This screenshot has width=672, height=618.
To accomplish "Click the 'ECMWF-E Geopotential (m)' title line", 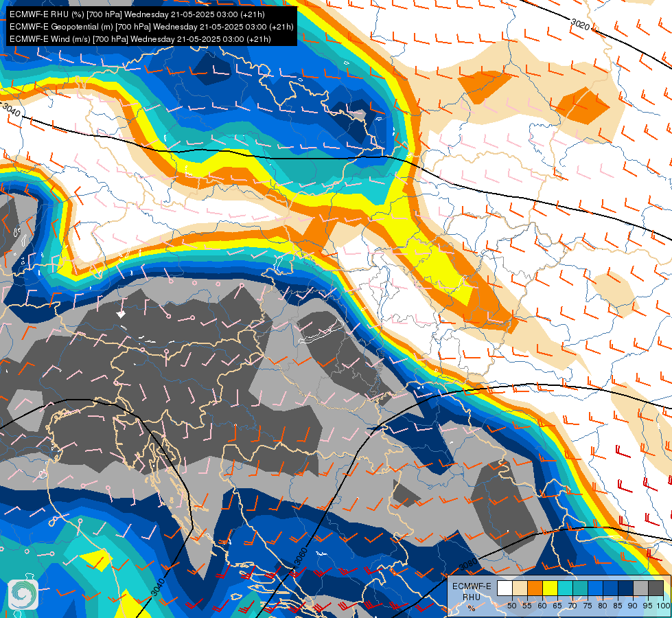I will click(152, 27).
